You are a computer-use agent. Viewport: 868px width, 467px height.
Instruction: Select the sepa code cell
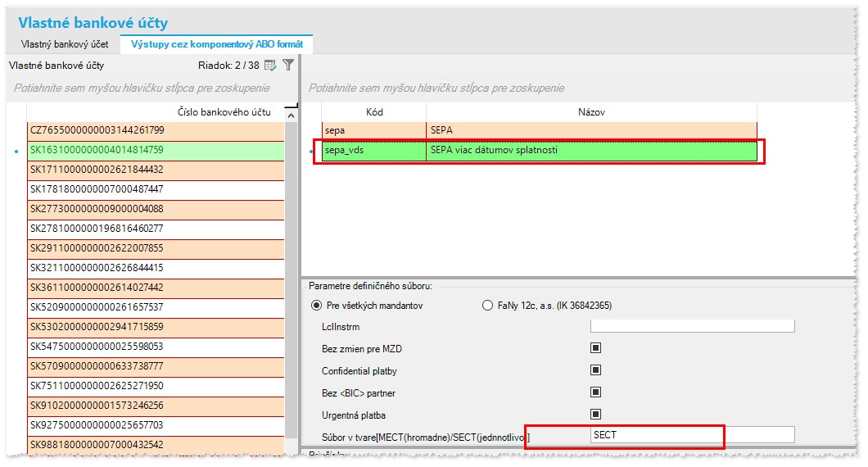(x=373, y=131)
